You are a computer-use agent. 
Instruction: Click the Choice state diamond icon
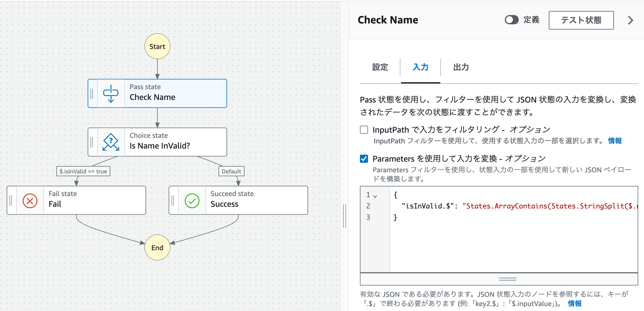pos(111,142)
